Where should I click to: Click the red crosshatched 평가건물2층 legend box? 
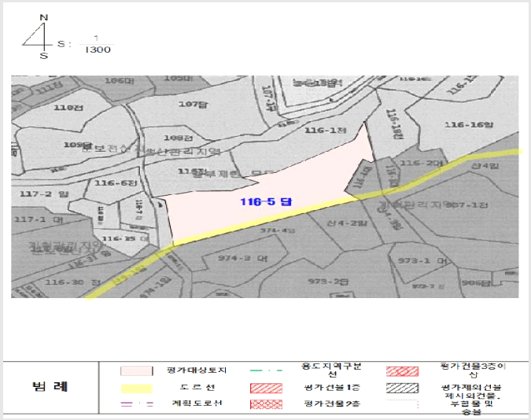tap(266, 404)
